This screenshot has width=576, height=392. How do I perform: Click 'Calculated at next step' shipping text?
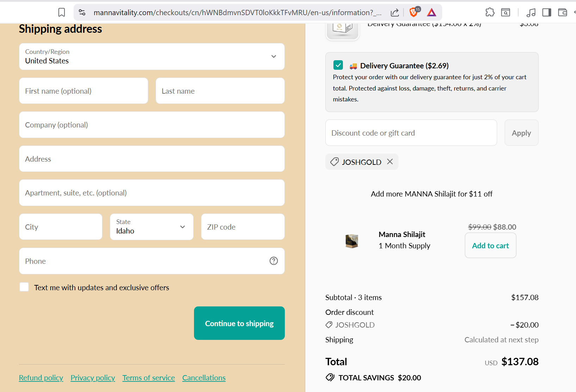(x=501, y=340)
